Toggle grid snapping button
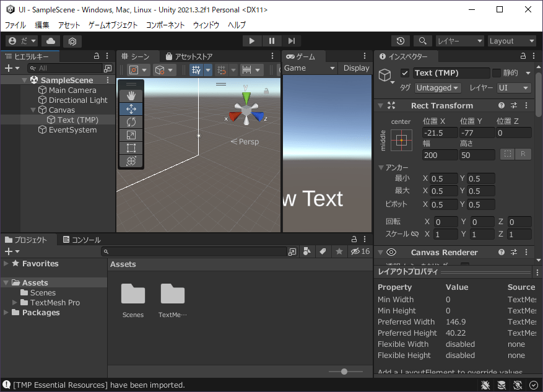 [x=222, y=71]
